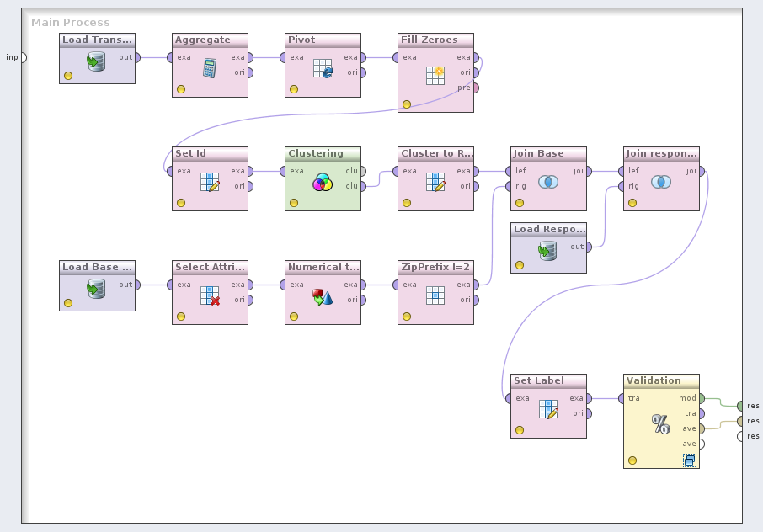Select the Set Label operator icon
The image size is (763, 532).
tap(548, 409)
